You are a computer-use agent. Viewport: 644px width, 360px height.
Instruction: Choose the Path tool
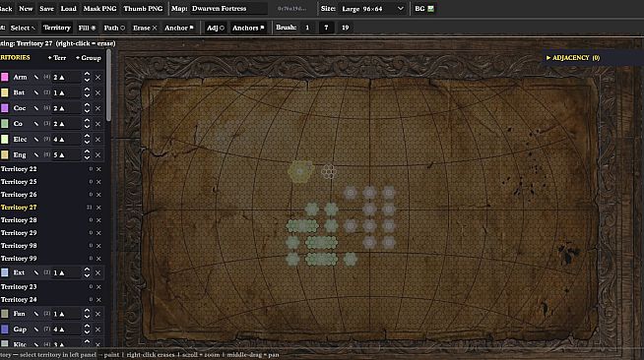coord(114,28)
